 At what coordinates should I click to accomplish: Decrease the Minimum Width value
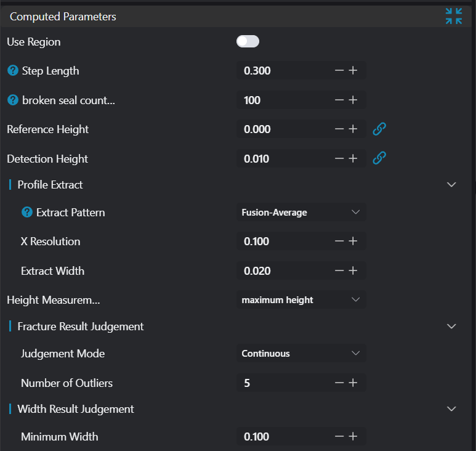point(339,437)
